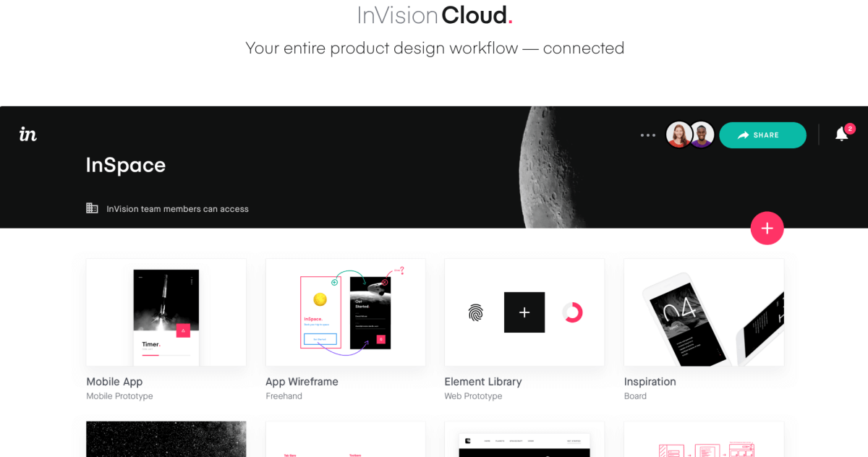Viewport: 868px width, 457px height.
Task: Click the Share button
Action: [762, 135]
